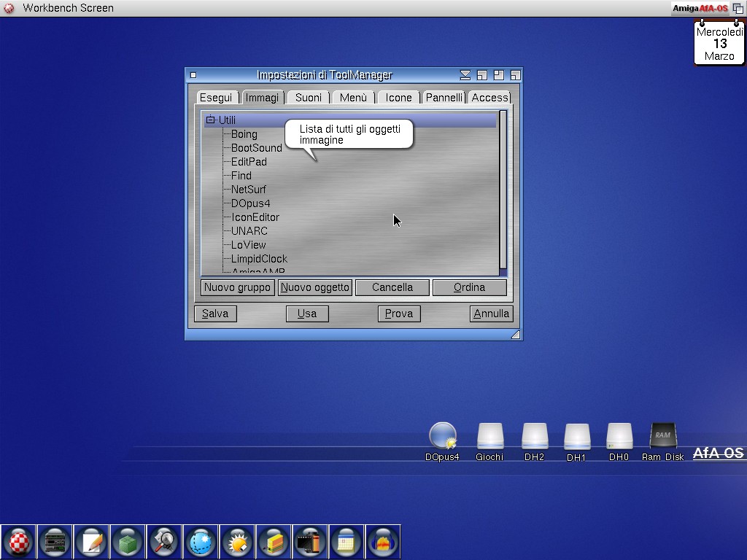The image size is (747, 560).
Task: Open the blue globe NetSurf dock icon
Action: pos(201,542)
